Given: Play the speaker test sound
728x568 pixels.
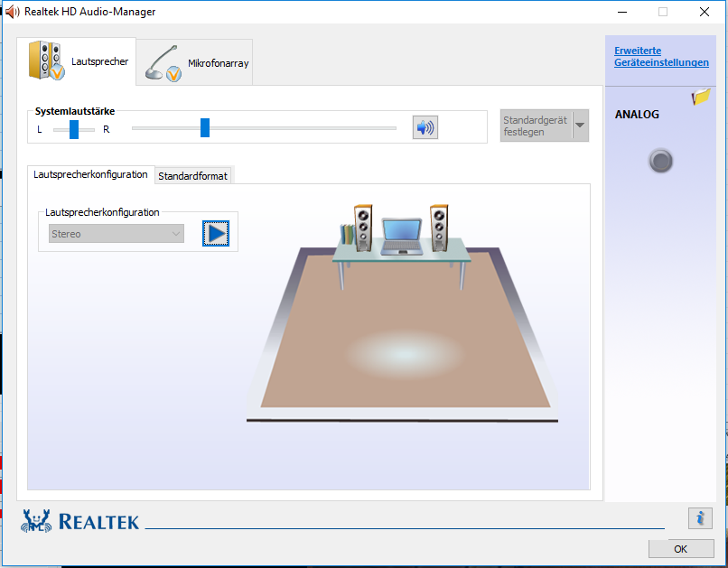Looking at the screenshot, I should point(216,233).
